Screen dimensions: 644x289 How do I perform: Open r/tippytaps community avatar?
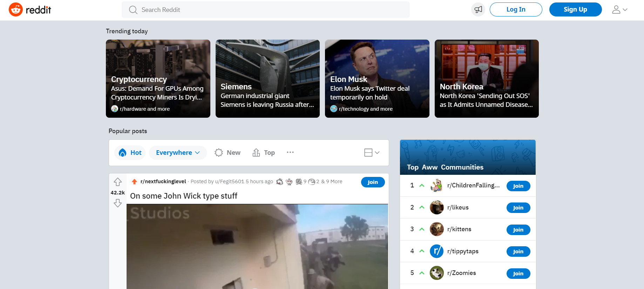437,251
